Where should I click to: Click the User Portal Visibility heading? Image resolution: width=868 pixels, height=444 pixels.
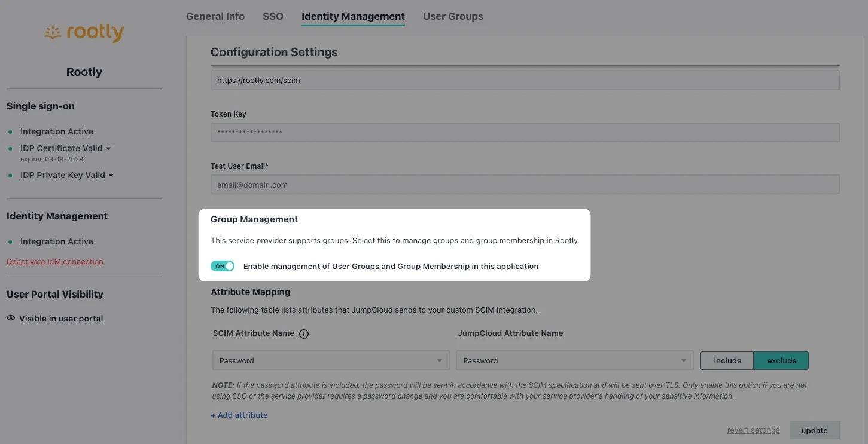(x=55, y=294)
